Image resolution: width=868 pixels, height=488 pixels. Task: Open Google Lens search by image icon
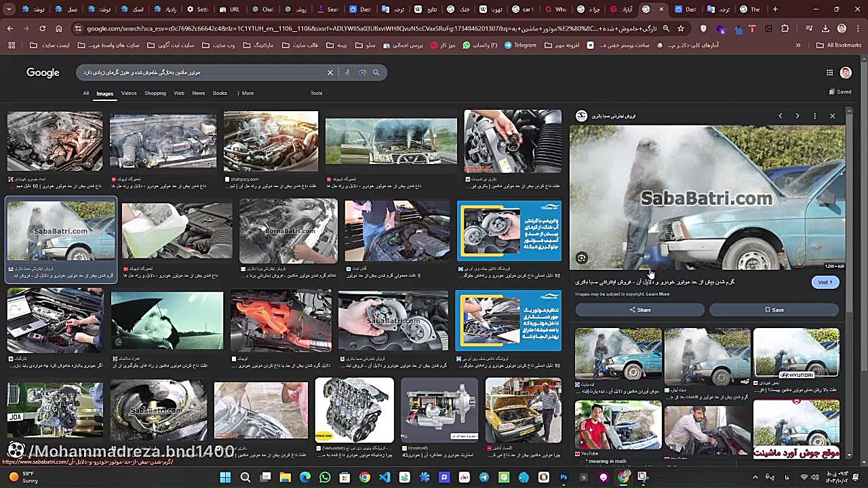click(362, 73)
